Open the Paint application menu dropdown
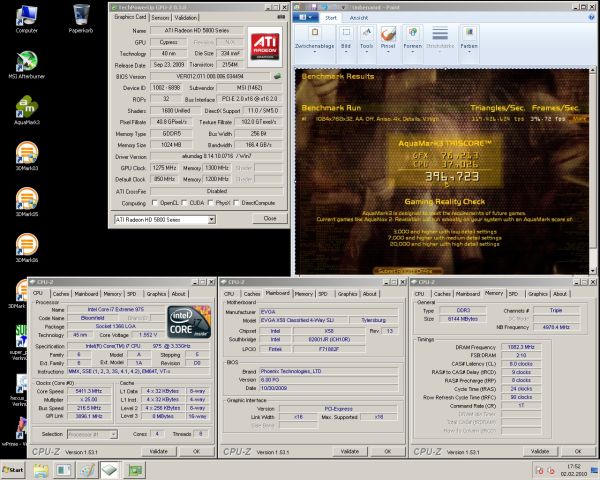The image size is (600, 480). pyautogui.click(x=305, y=18)
